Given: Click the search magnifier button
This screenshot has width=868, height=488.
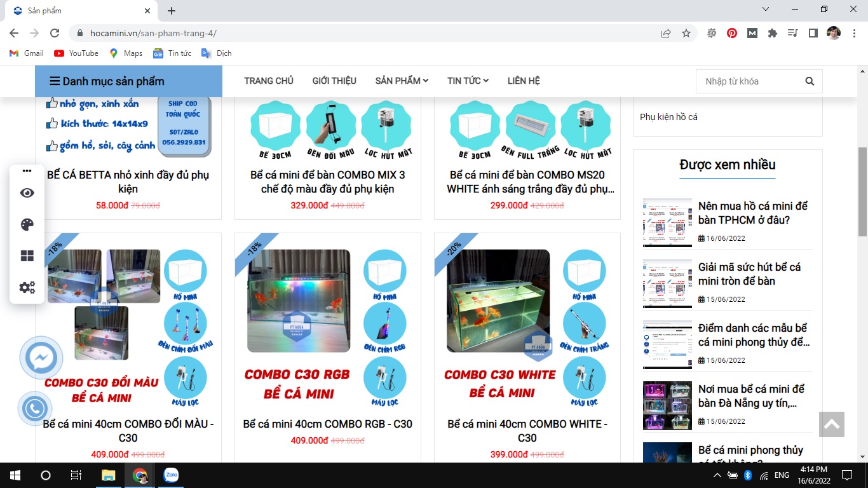Looking at the screenshot, I should pyautogui.click(x=810, y=81).
